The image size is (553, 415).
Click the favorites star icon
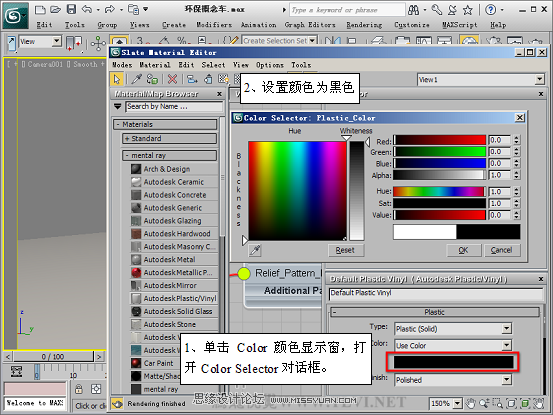468,10
